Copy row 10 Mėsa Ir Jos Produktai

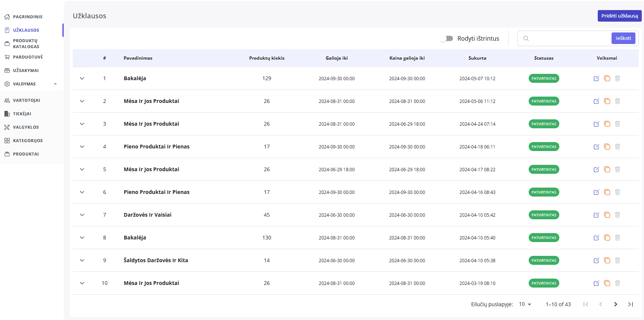click(607, 283)
